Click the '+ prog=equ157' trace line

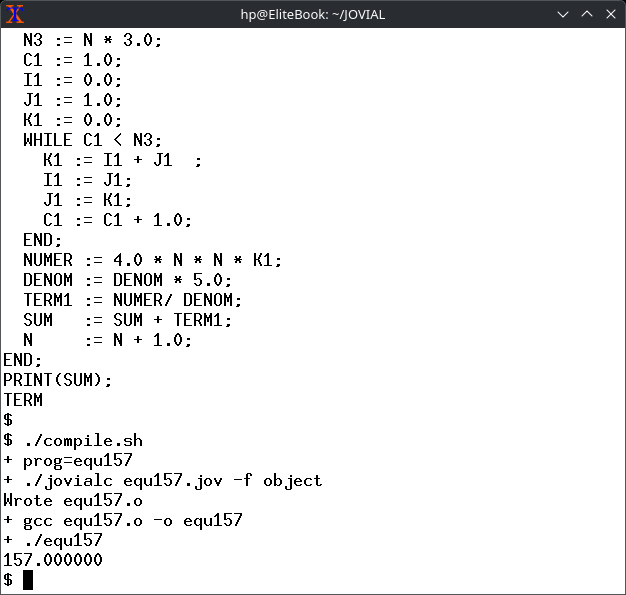tap(67, 460)
